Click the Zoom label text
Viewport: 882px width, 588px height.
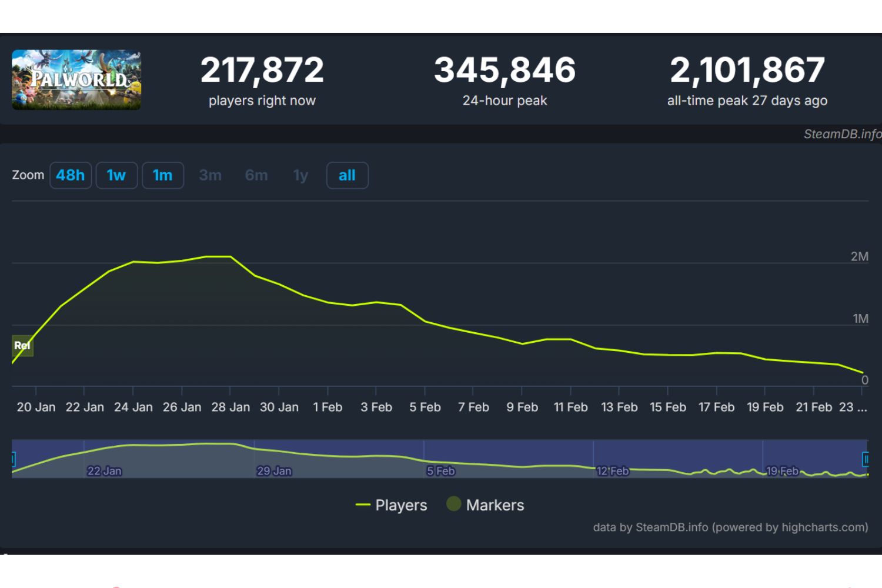click(x=28, y=175)
